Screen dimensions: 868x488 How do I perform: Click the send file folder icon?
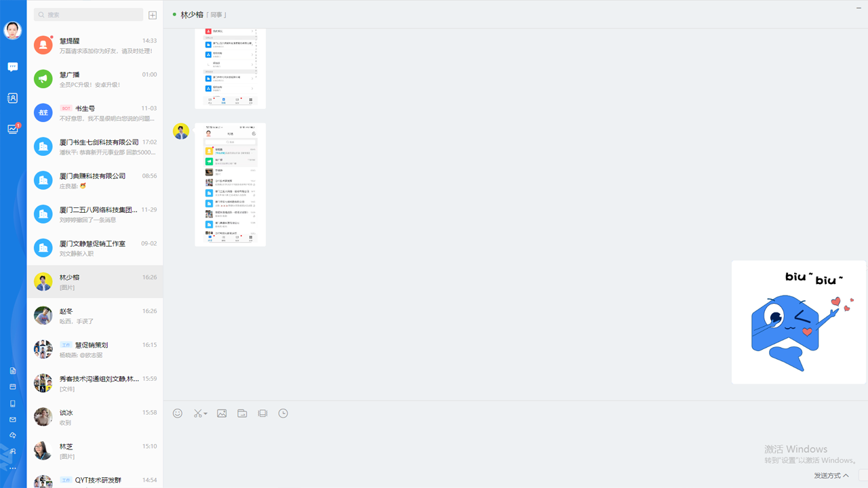click(242, 413)
